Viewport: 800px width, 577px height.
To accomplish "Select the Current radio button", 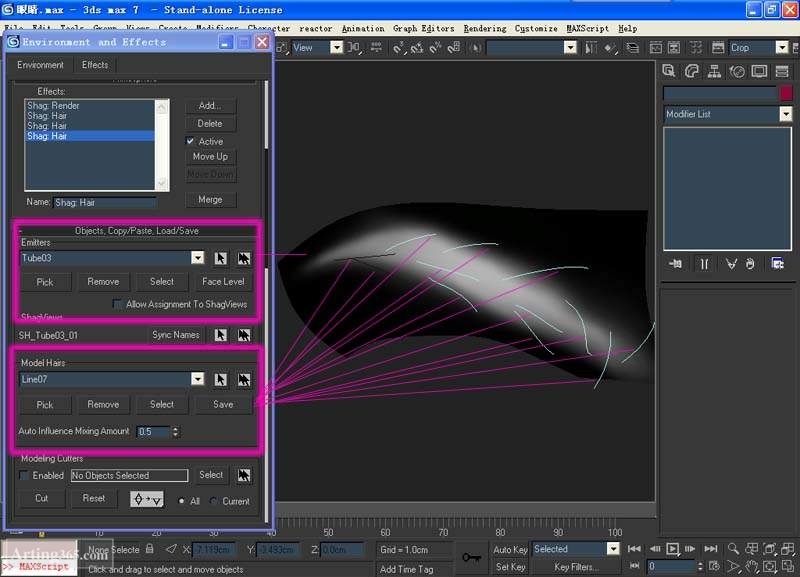I will [x=214, y=501].
